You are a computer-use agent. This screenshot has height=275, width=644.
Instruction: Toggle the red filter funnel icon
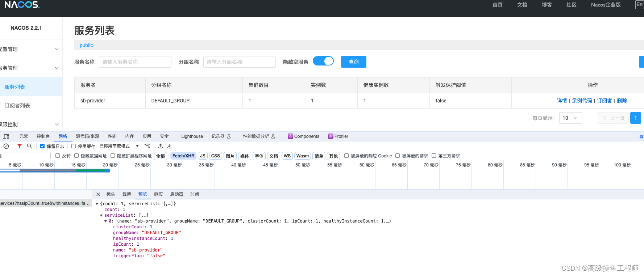pyautogui.click(x=20, y=146)
